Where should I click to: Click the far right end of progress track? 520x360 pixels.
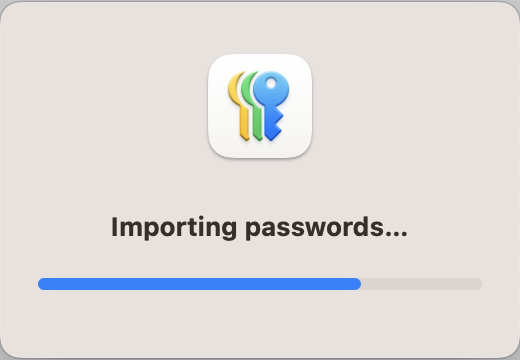point(479,284)
